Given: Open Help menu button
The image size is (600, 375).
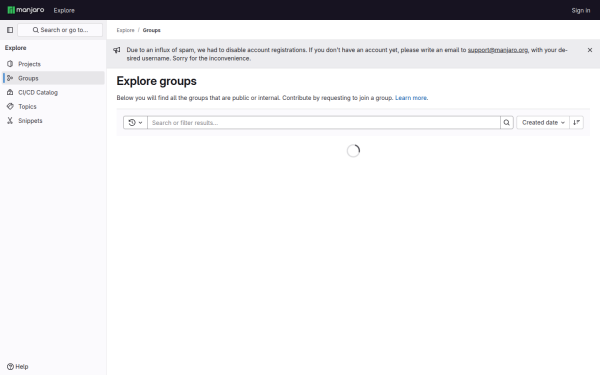Looking at the screenshot, I should click(18, 367).
